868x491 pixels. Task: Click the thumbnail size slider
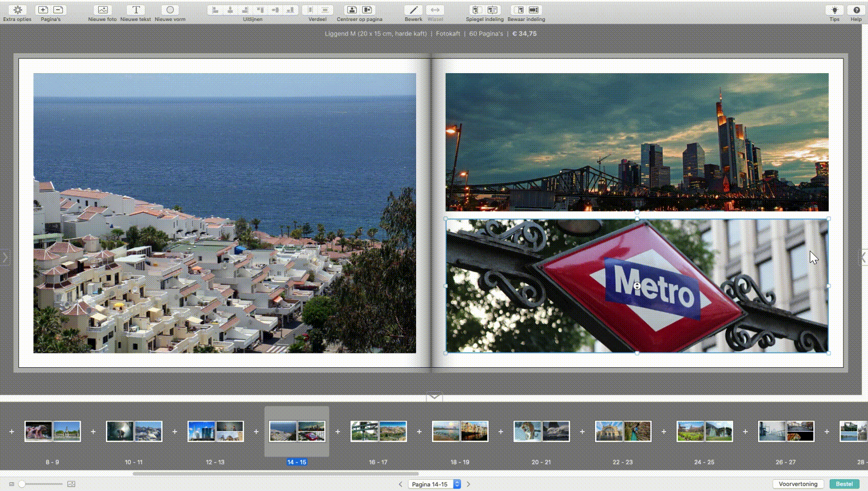click(x=41, y=484)
